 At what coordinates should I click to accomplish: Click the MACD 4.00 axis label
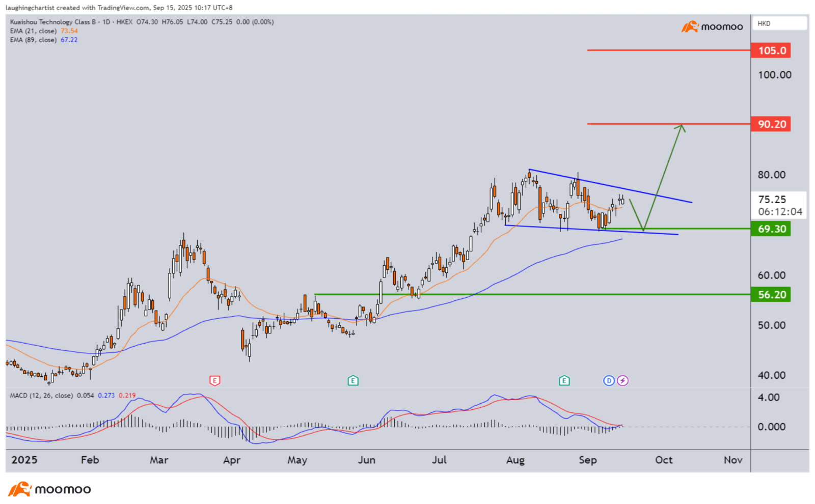click(769, 398)
